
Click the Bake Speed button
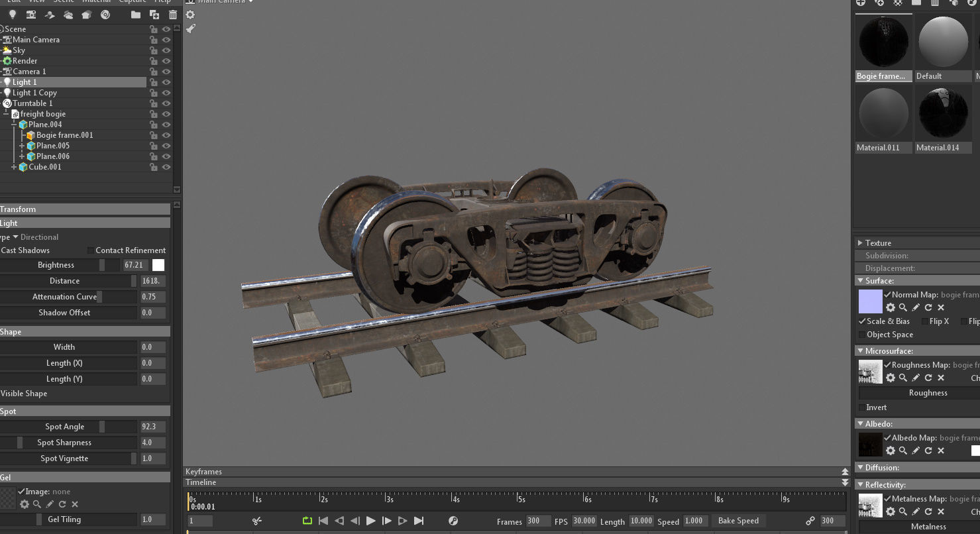tap(738, 521)
